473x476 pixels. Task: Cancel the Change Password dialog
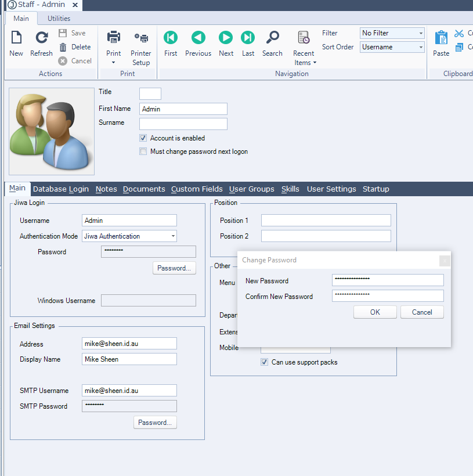point(422,312)
